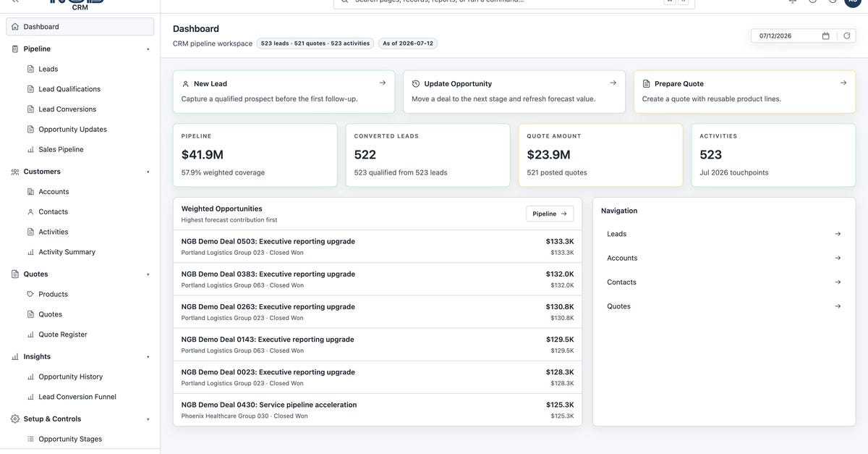Click the icon beside Lead Qualifications
The image size is (868, 454).
30,89
